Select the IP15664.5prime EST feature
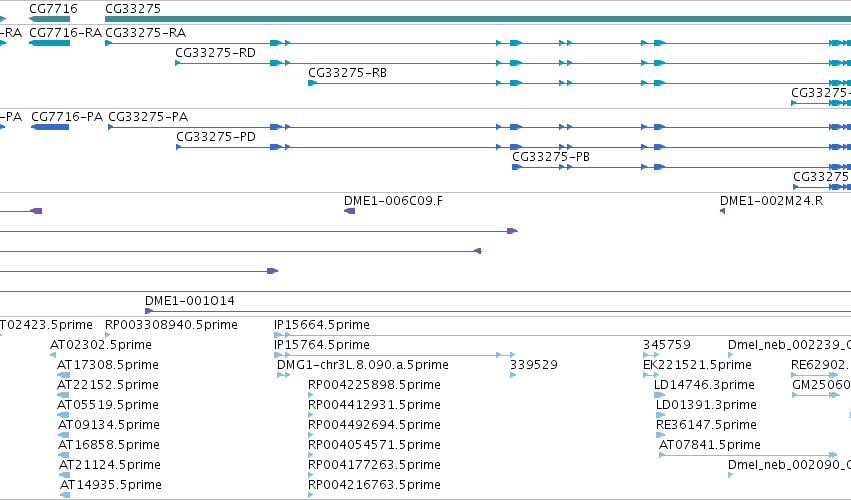Viewport: 851px width, 500px height. click(562, 336)
